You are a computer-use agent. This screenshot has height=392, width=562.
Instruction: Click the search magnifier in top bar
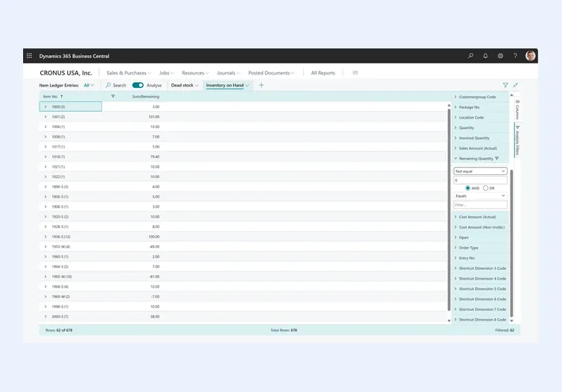tap(470, 56)
